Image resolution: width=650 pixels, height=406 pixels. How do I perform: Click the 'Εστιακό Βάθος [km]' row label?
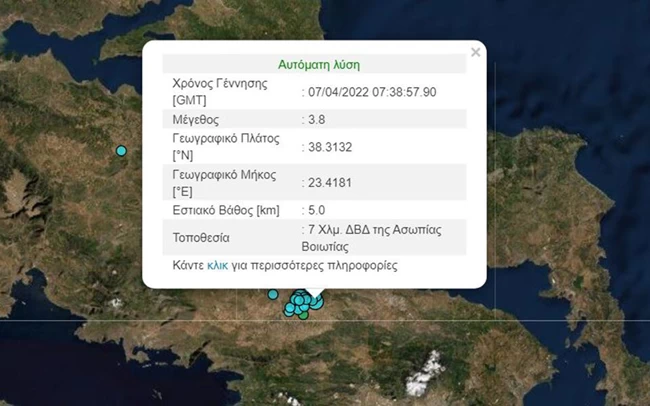click(x=226, y=210)
